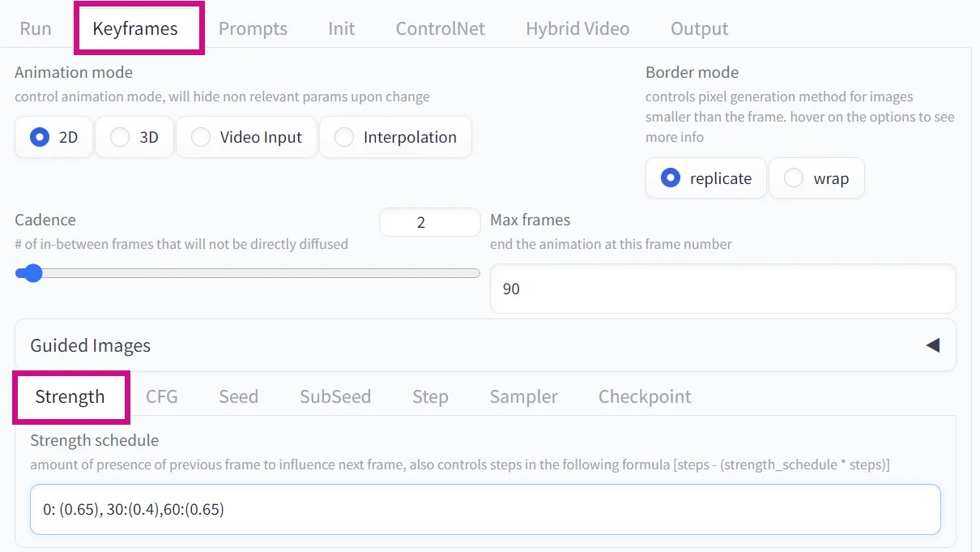Image resolution: width=980 pixels, height=552 pixels.
Task: Open the Prompts tab
Action: (x=253, y=28)
